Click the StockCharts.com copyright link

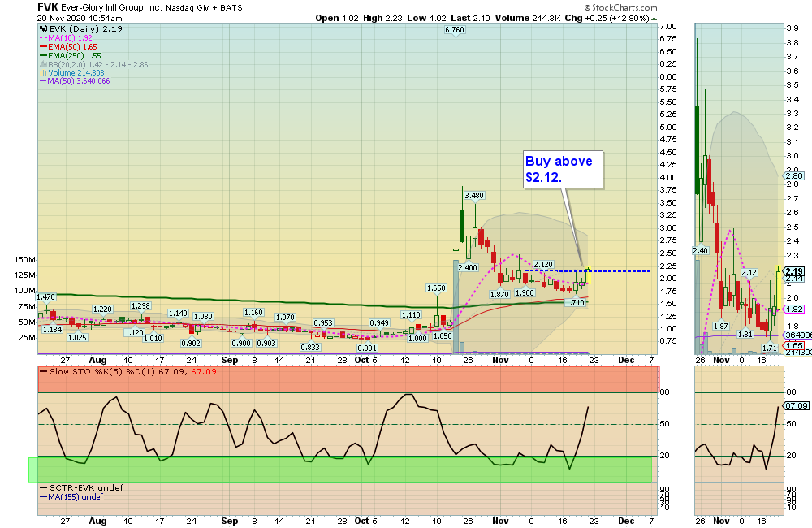coord(620,8)
